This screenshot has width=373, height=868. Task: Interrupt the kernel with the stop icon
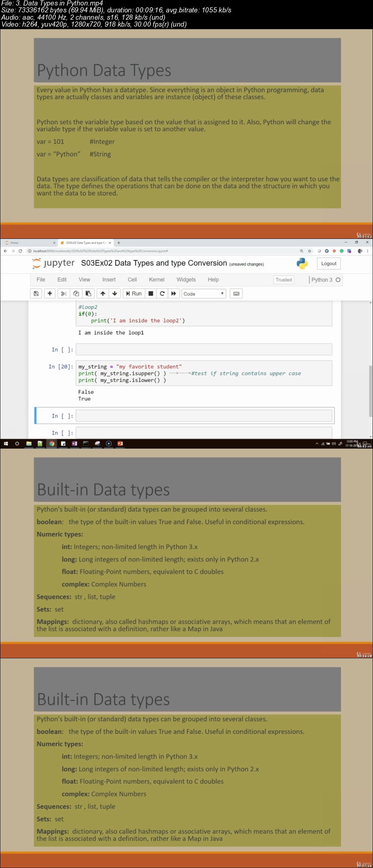click(151, 294)
